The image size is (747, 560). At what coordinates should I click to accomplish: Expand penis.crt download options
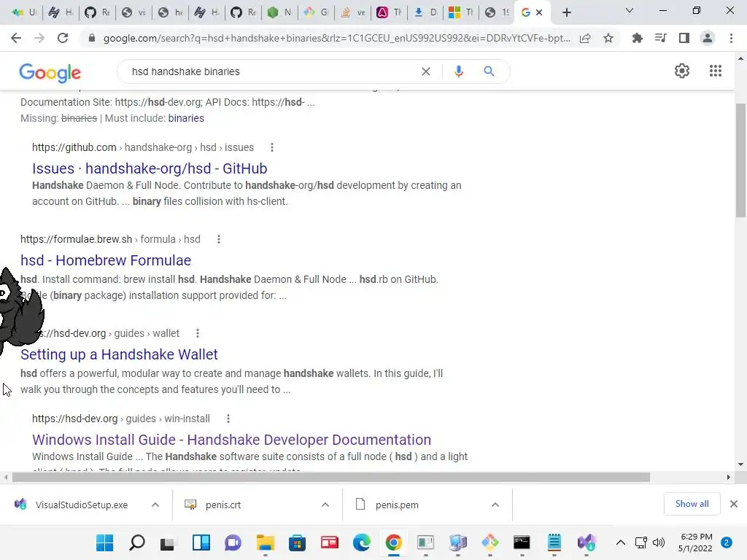tap(325, 505)
